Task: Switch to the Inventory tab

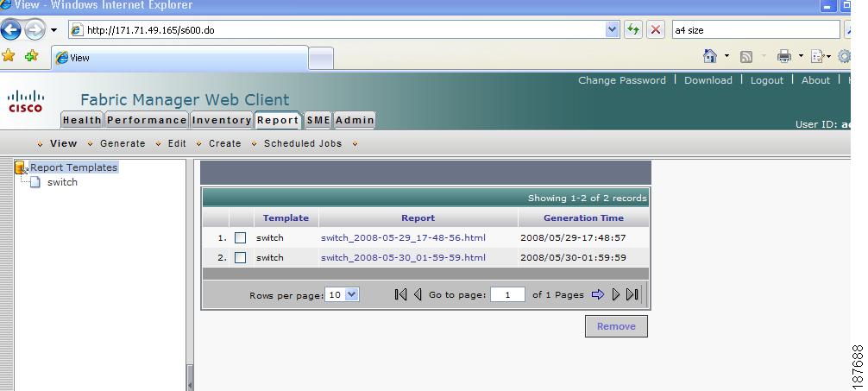Action: (x=222, y=120)
